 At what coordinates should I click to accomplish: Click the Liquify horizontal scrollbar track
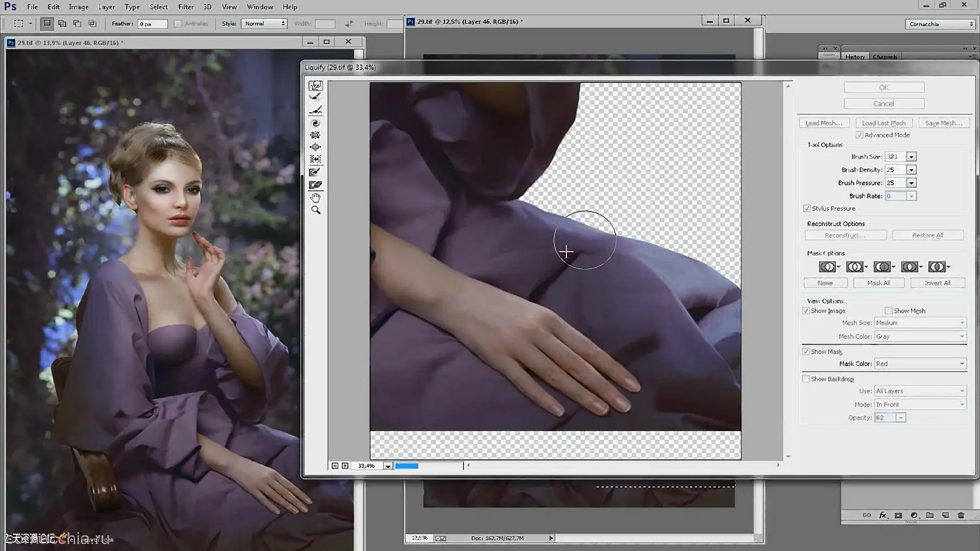623,465
